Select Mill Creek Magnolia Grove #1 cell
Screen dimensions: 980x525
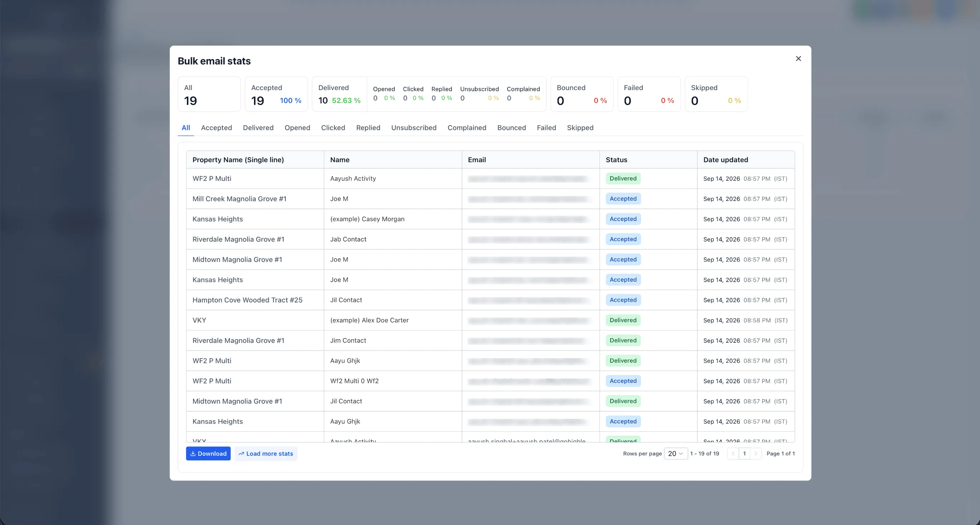pos(255,199)
